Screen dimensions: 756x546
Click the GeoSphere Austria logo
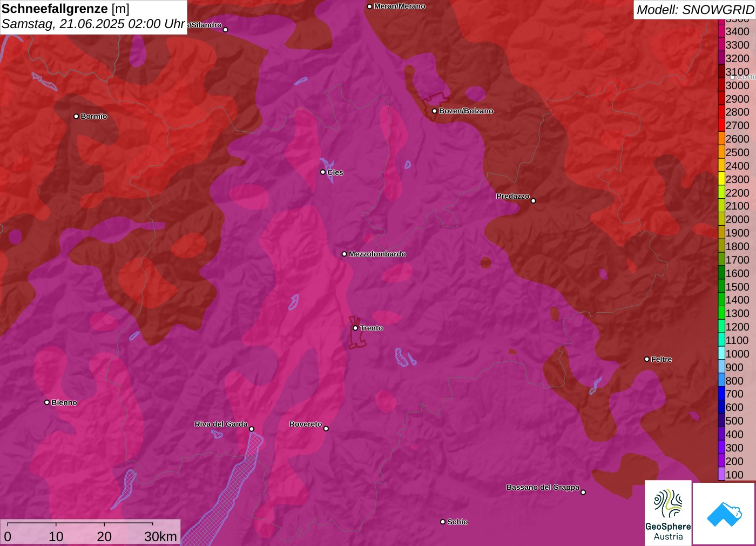[x=668, y=513]
